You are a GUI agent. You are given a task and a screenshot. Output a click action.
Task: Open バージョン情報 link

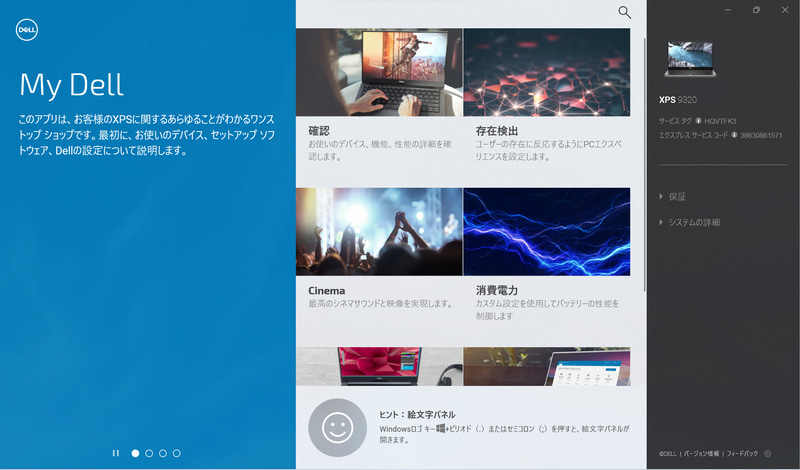pyautogui.click(x=702, y=454)
